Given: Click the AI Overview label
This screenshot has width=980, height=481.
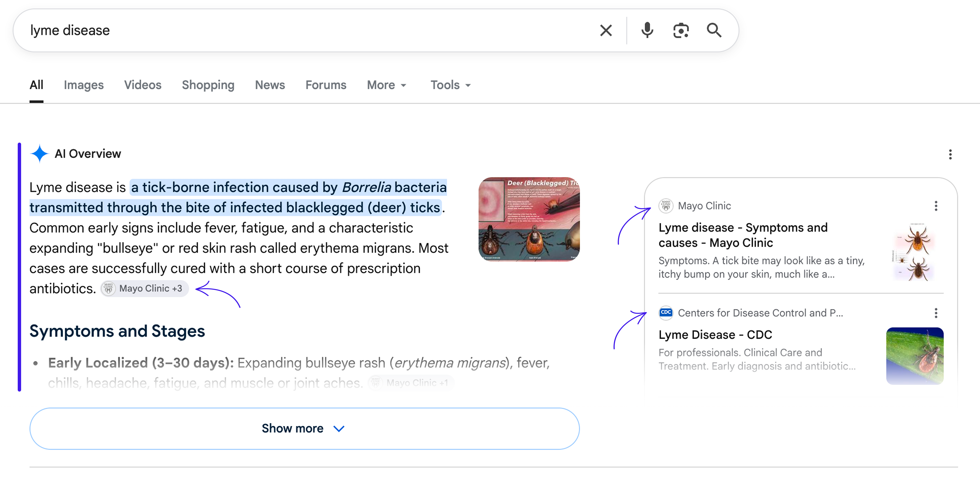Looking at the screenshot, I should (88, 154).
